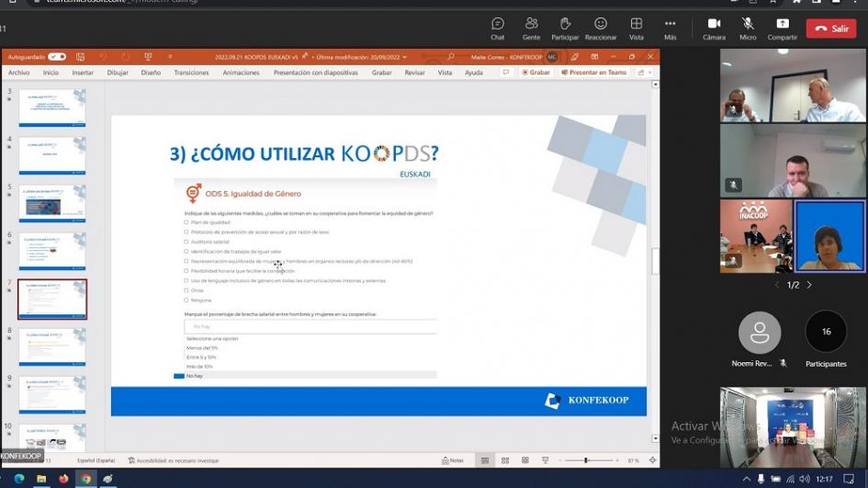
Task: Open Microsoft Edge from taskbar
Action: point(19,479)
